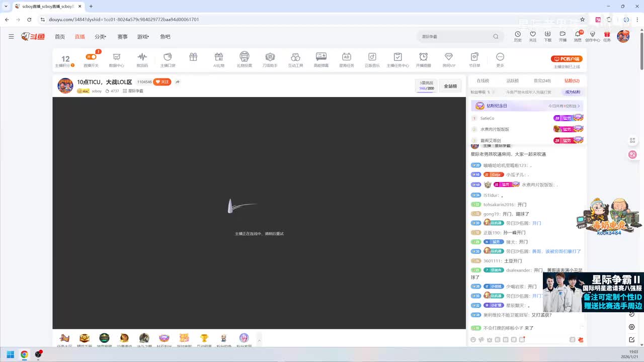Image resolution: width=644 pixels, height=362 pixels.
Task: Click the 3星挑战 progress indicator
Action: point(426,85)
